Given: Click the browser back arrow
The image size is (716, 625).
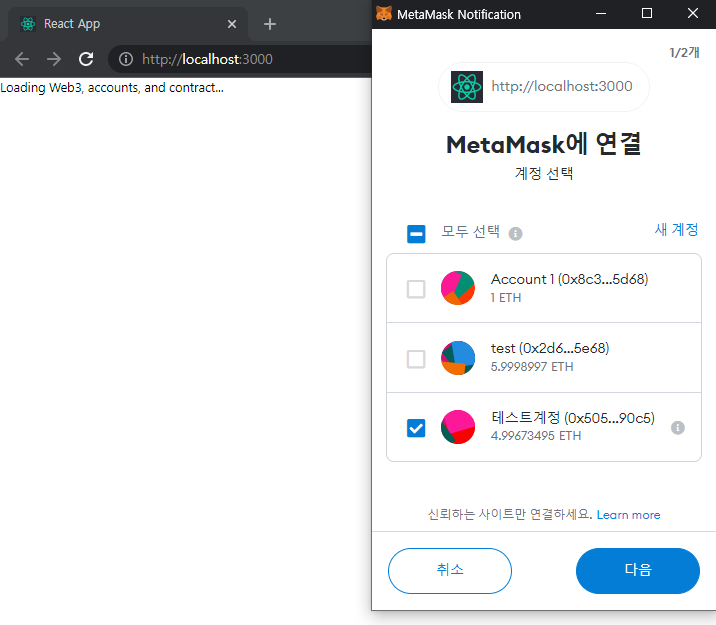Looking at the screenshot, I should pyautogui.click(x=22, y=59).
